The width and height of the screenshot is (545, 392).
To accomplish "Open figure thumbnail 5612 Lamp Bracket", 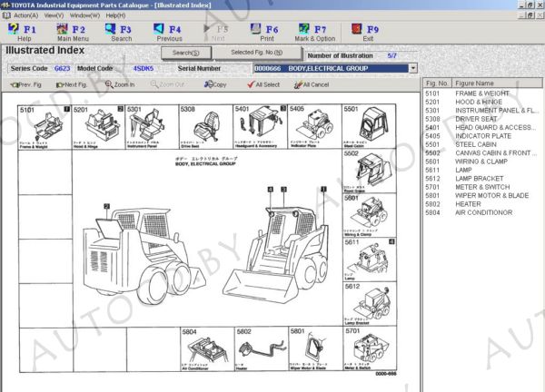I will coord(369,304).
